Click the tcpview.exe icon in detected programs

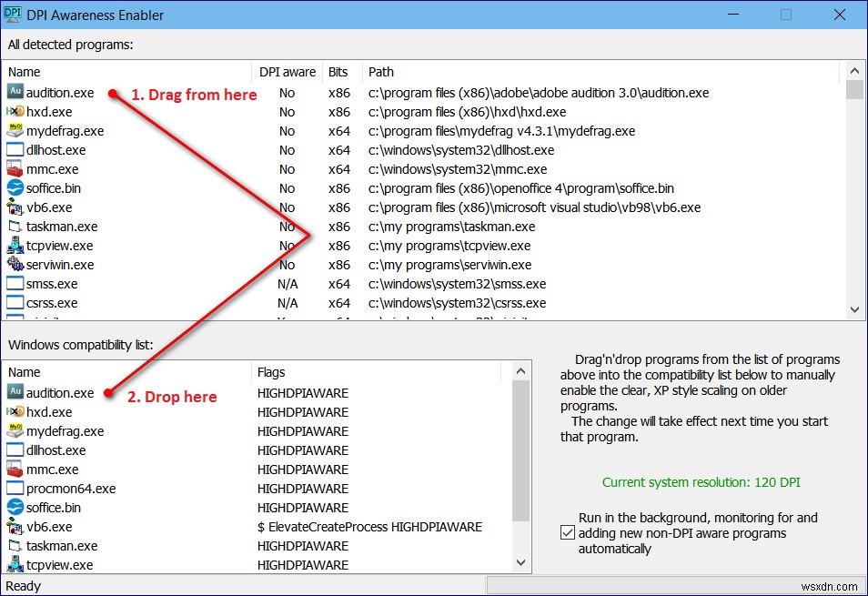[15, 246]
